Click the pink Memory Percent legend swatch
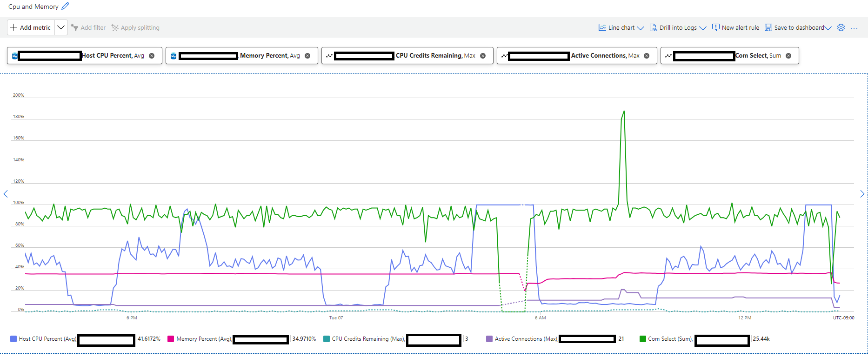Image resolution: width=868 pixels, height=357 pixels. [x=171, y=339]
